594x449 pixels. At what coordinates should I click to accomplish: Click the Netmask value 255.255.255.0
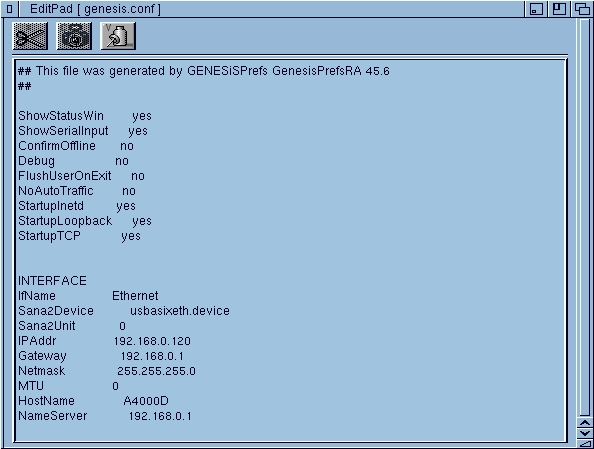click(156, 371)
